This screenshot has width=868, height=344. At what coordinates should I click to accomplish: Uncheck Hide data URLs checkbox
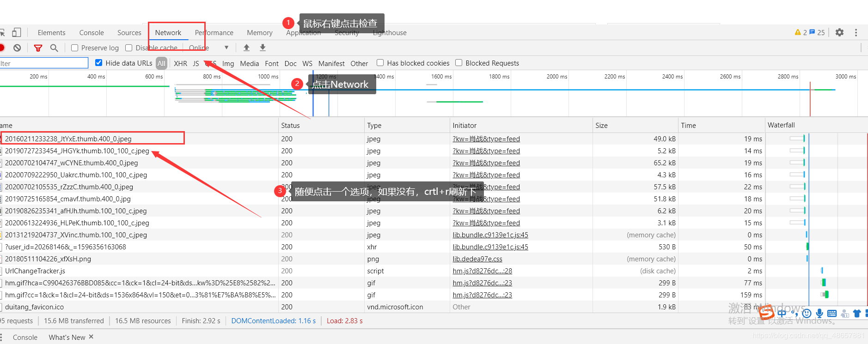(x=98, y=63)
